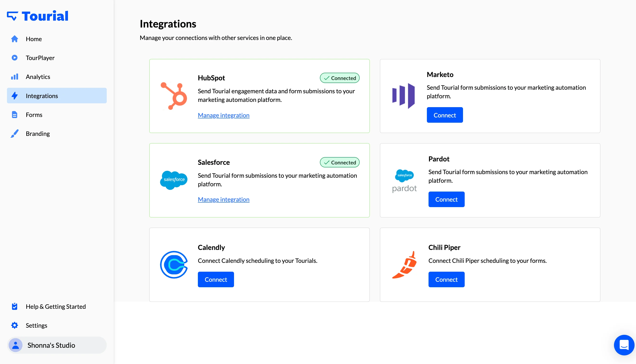The height and width of the screenshot is (364, 636).
Task: Click the Forms document icon
Action: [15, 115]
